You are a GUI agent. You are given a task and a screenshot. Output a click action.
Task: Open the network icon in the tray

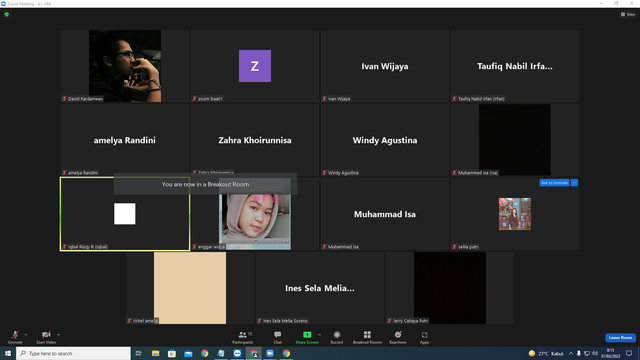point(587,353)
